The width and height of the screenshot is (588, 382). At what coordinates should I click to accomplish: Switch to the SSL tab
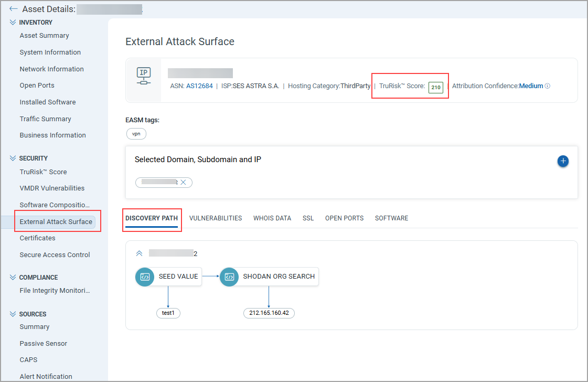pos(308,218)
